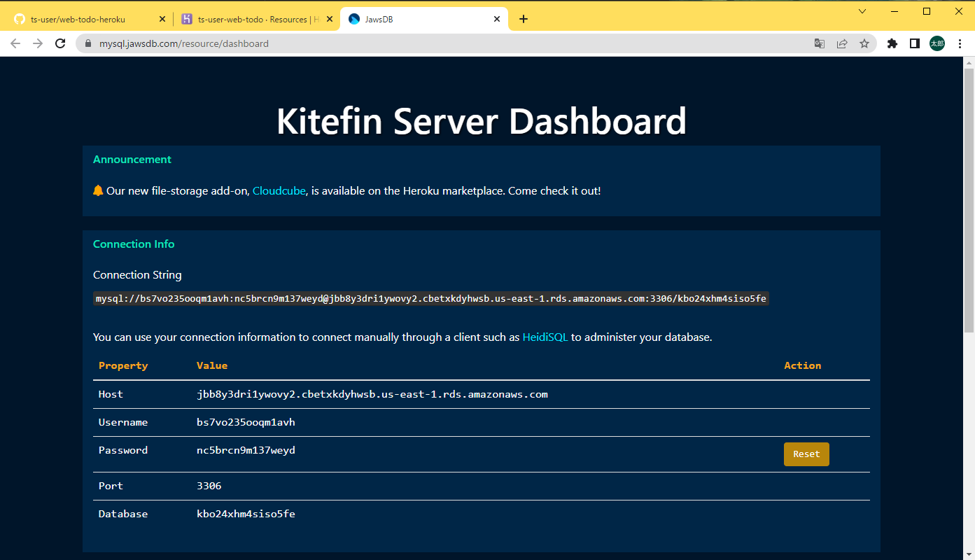Click the Announcement section title
Image resolution: width=975 pixels, height=560 pixels.
click(132, 160)
